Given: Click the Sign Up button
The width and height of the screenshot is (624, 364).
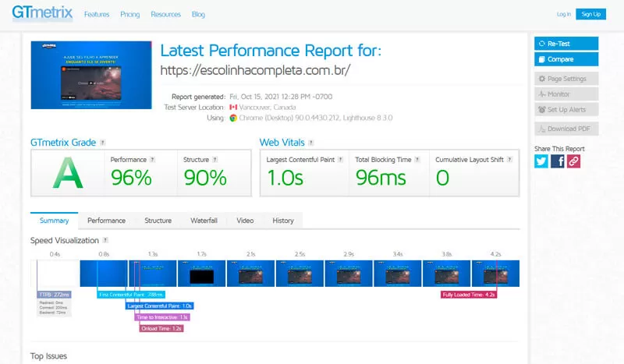Looking at the screenshot, I should click(x=590, y=14).
